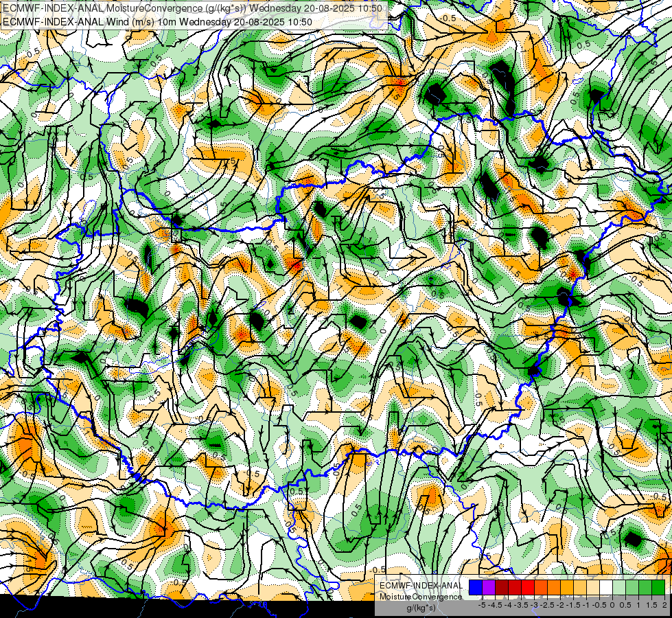Click the MoistureConvergence label in the legend
The image size is (672, 618).
(421, 597)
